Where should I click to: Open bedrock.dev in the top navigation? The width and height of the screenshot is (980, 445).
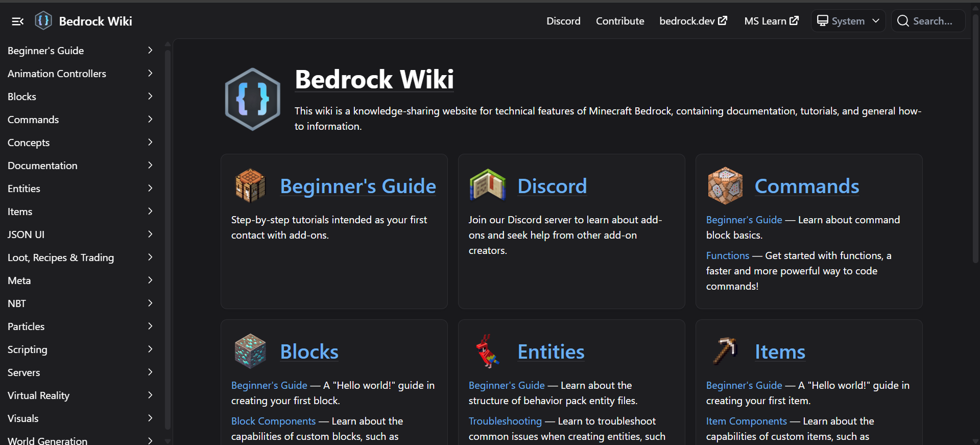coord(693,21)
